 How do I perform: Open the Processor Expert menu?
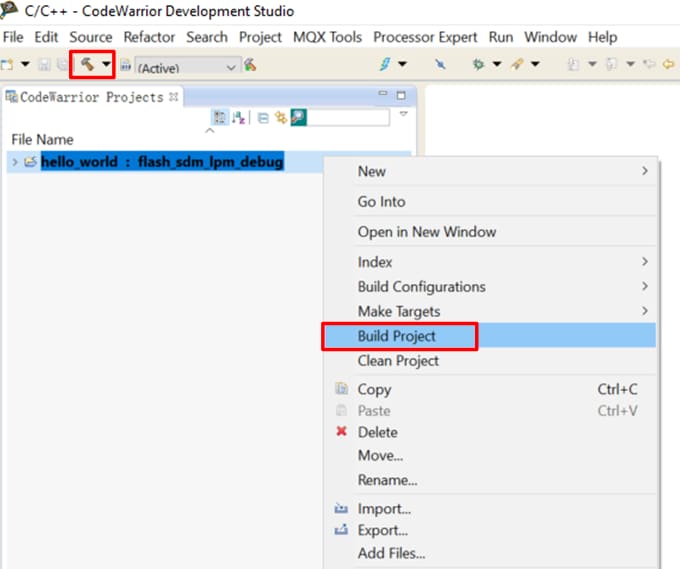425,37
